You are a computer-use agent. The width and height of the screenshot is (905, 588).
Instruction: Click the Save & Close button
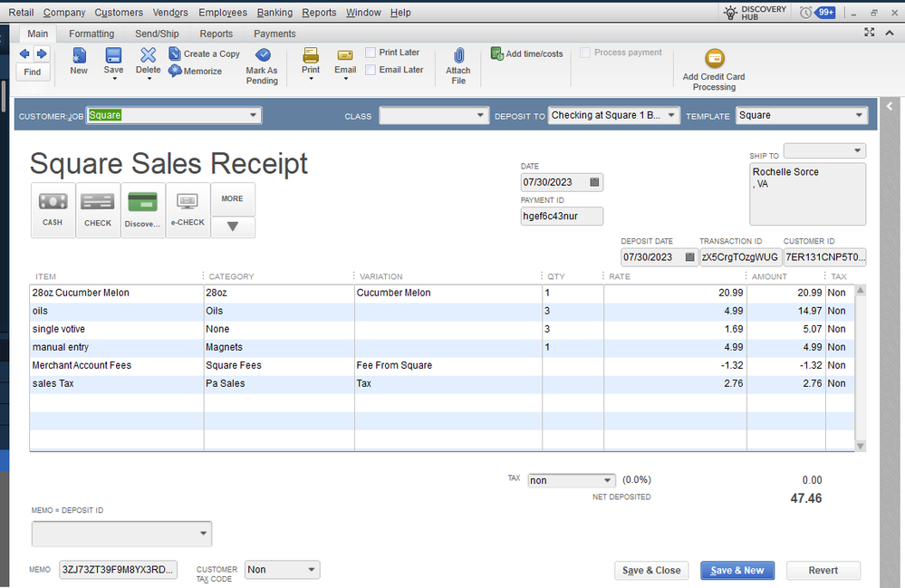650,571
